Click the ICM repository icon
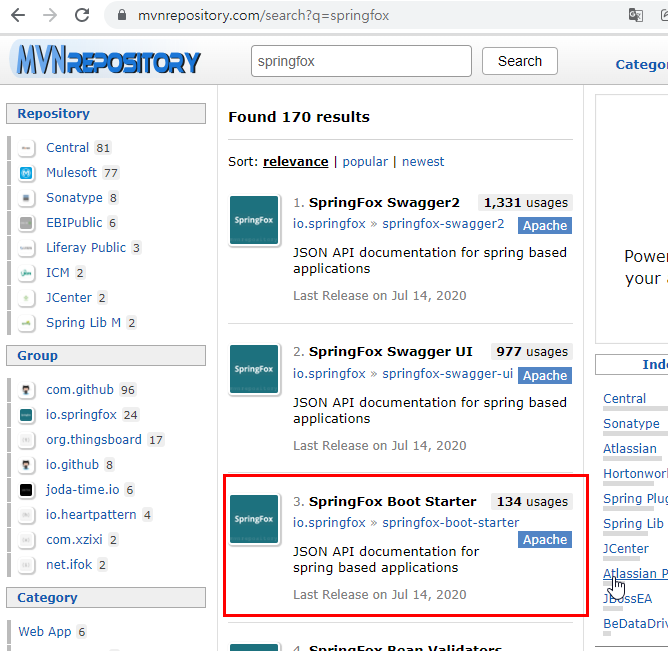This screenshot has width=668, height=651. point(26,273)
